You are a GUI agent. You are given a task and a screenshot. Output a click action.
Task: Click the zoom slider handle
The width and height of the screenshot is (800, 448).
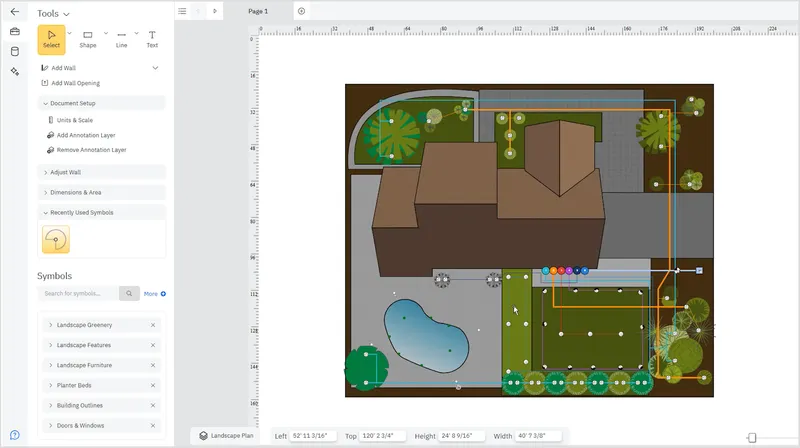[752, 437]
